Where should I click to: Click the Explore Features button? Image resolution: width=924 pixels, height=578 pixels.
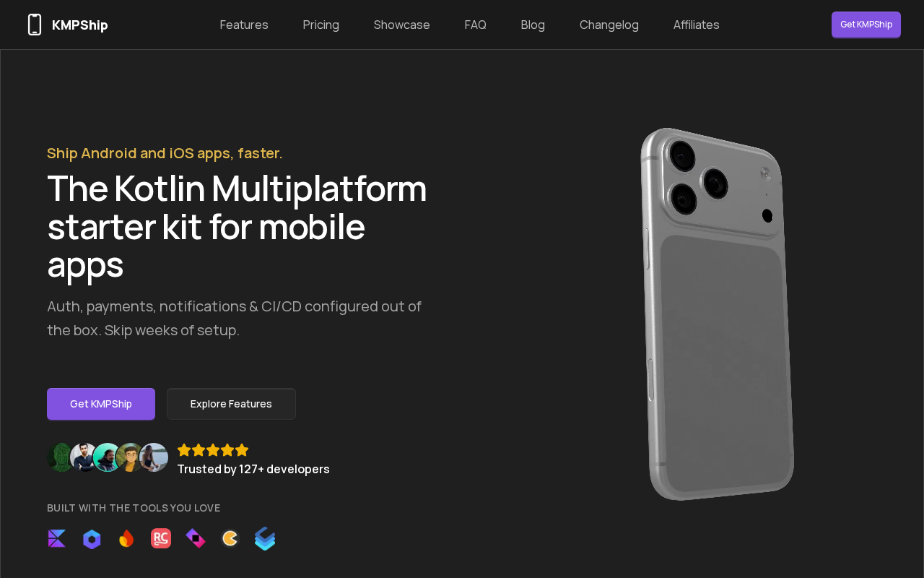(231, 404)
